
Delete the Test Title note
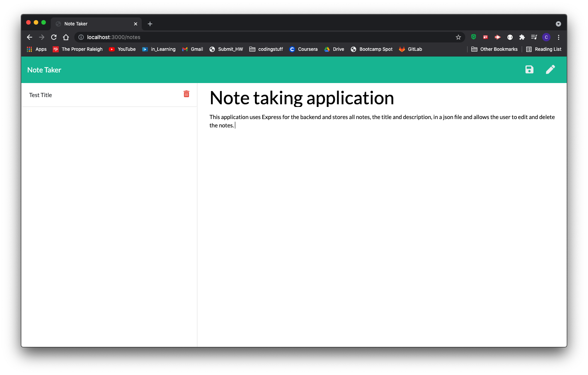(x=186, y=94)
